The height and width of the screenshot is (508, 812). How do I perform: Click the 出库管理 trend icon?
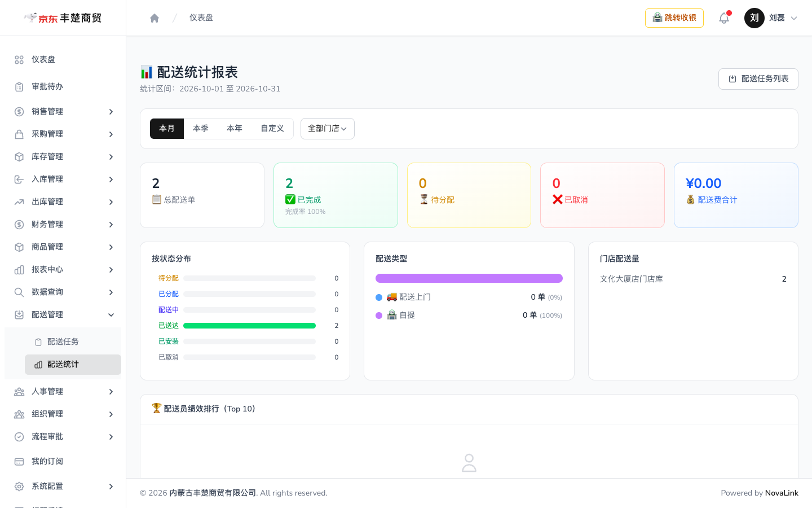[x=19, y=202]
